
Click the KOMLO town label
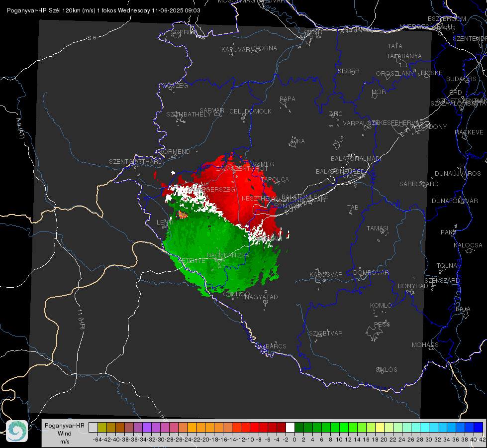point(381,306)
